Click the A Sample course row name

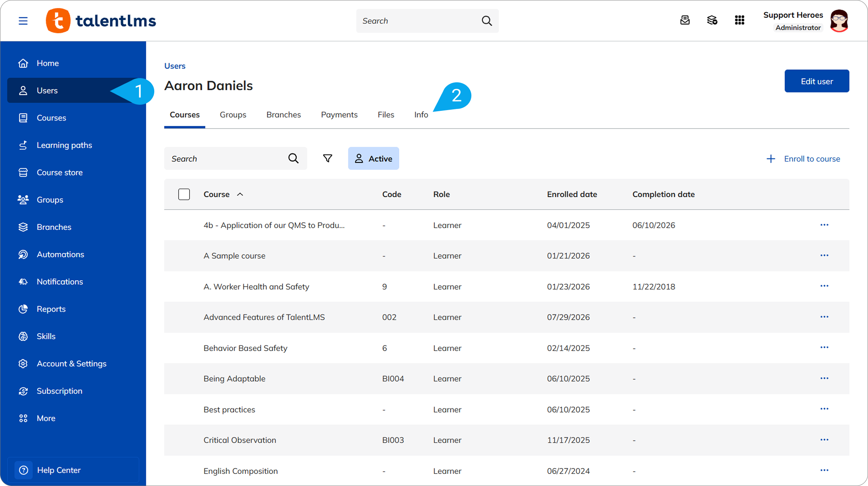235,256
